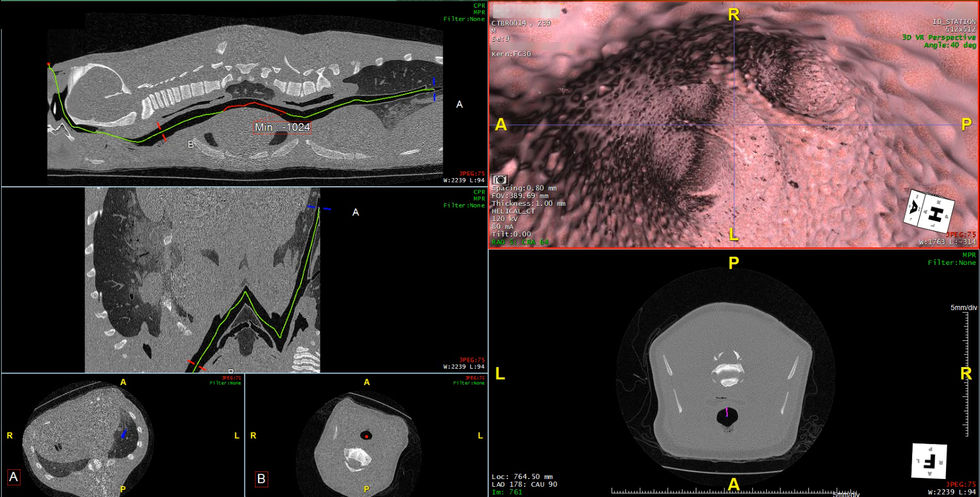The image size is (980, 497).
Task: Select the blue centerline end marker in top CPR view
Action: [x=434, y=89]
